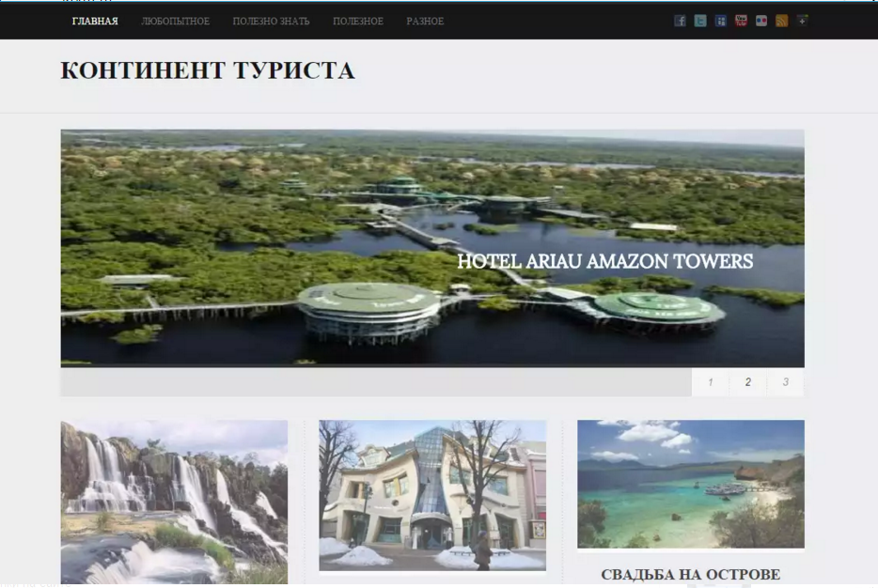878x588 pixels.
Task: Open the РАЗНОЕ menu item
Action: [x=425, y=22]
